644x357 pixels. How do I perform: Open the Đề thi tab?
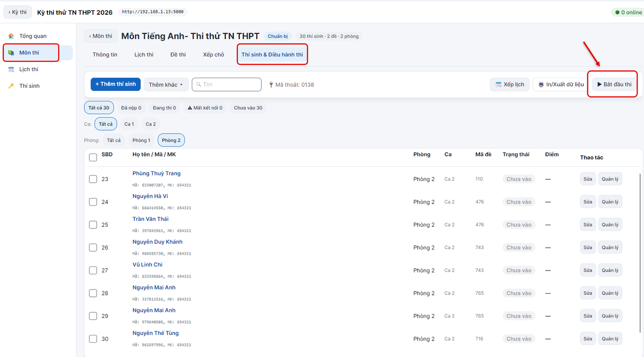point(178,55)
